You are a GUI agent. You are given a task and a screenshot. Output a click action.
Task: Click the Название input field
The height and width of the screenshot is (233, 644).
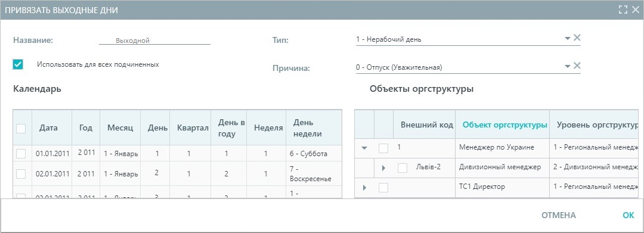154,40
